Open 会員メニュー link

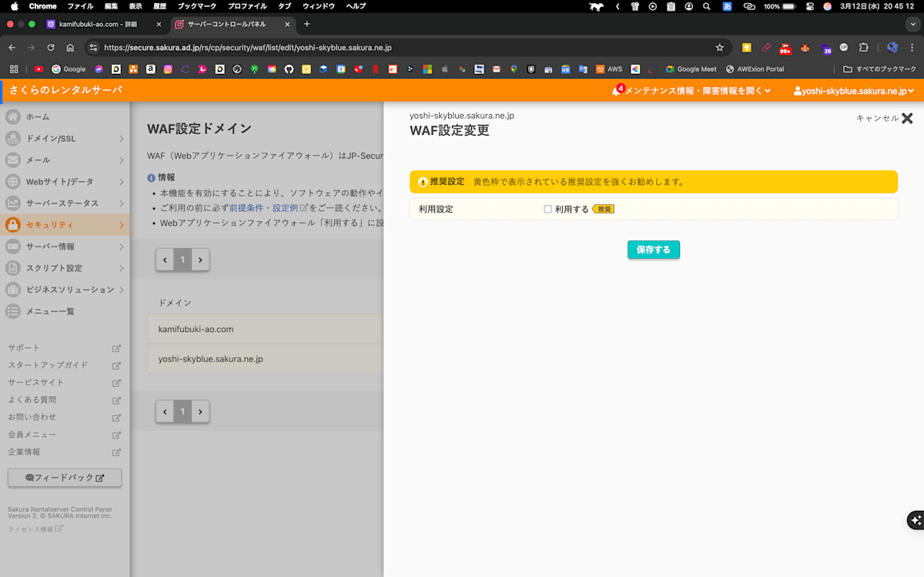(65, 434)
